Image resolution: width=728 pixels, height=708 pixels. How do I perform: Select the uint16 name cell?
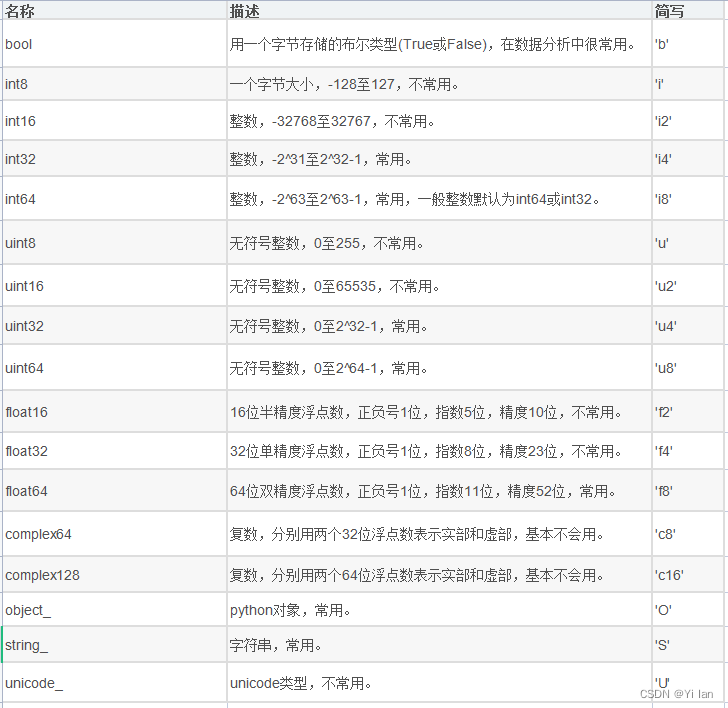click(x=114, y=286)
